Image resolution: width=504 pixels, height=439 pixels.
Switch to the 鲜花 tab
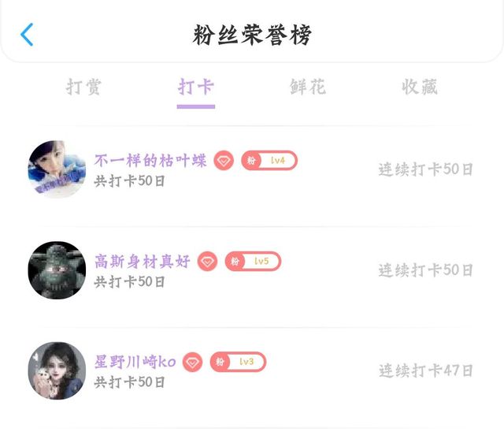(x=308, y=87)
